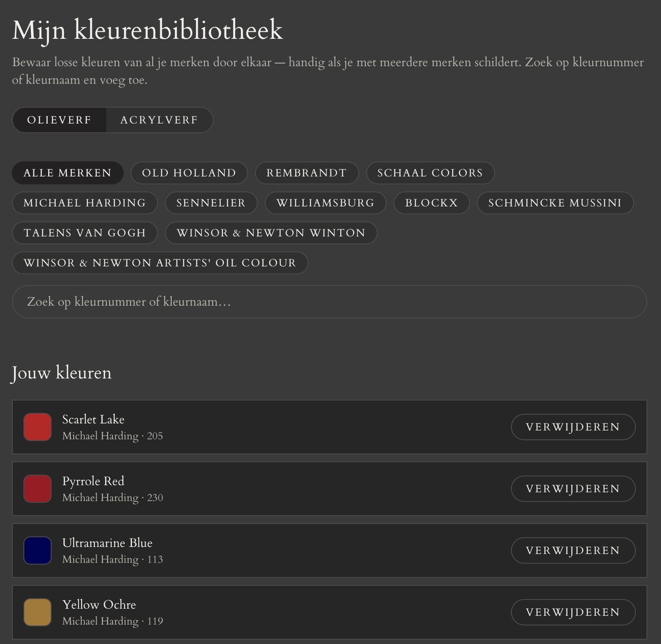The width and height of the screenshot is (661, 644).
Task: Click the 'Mijn kleurenbibliotheek' page title
Action: click(147, 31)
